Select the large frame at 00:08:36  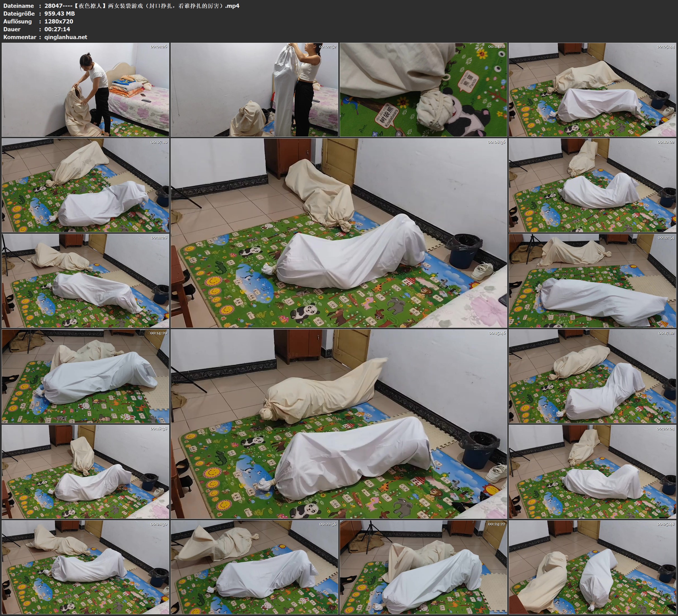[339, 233]
